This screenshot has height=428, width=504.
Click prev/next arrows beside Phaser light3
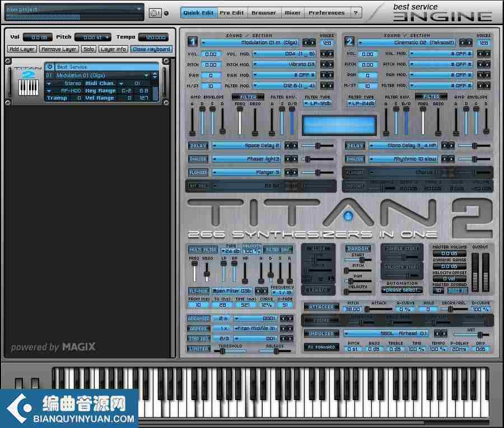pos(291,159)
